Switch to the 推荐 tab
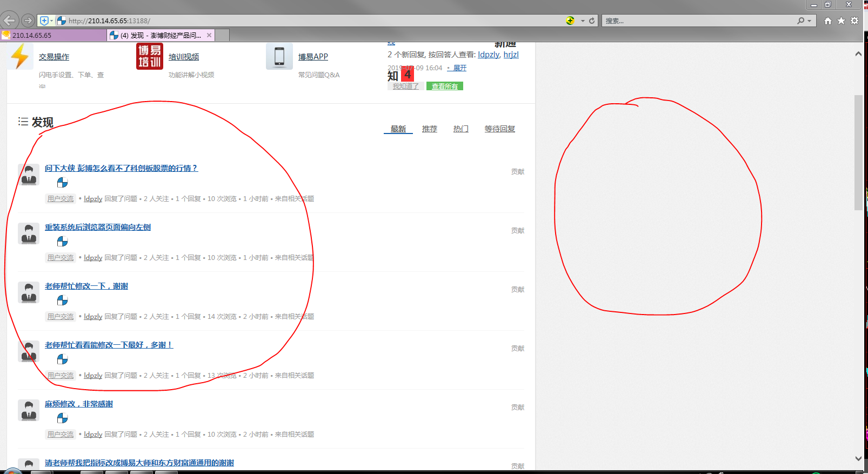This screenshot has width=868, height=474. [x=430, y=129]
